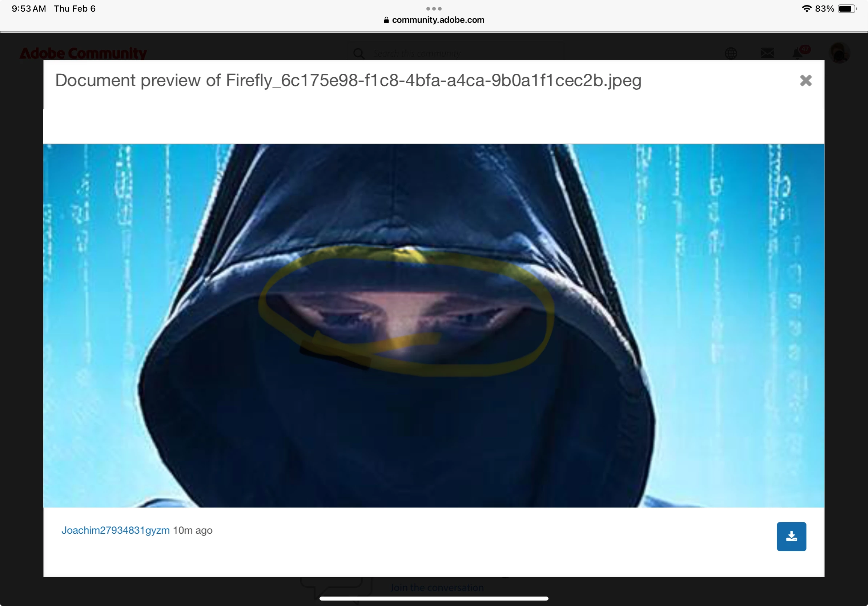Open the globe language selector

click(731, 53)
